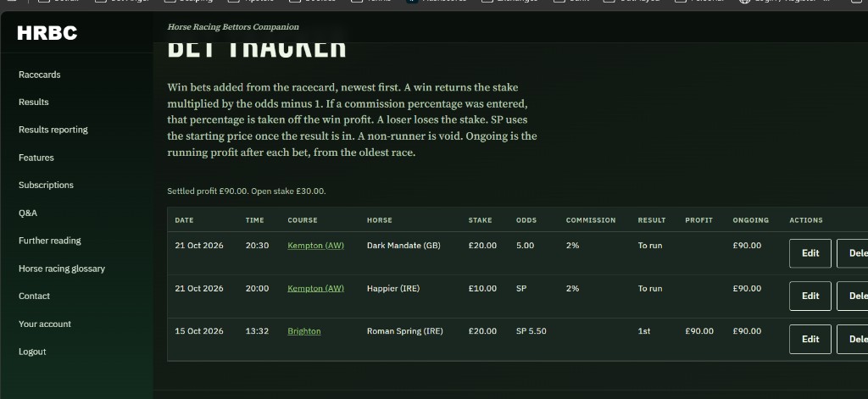Viewport: 868px width, 399px height.
Task: Open the Contact page
Action: tap(34, 296)
